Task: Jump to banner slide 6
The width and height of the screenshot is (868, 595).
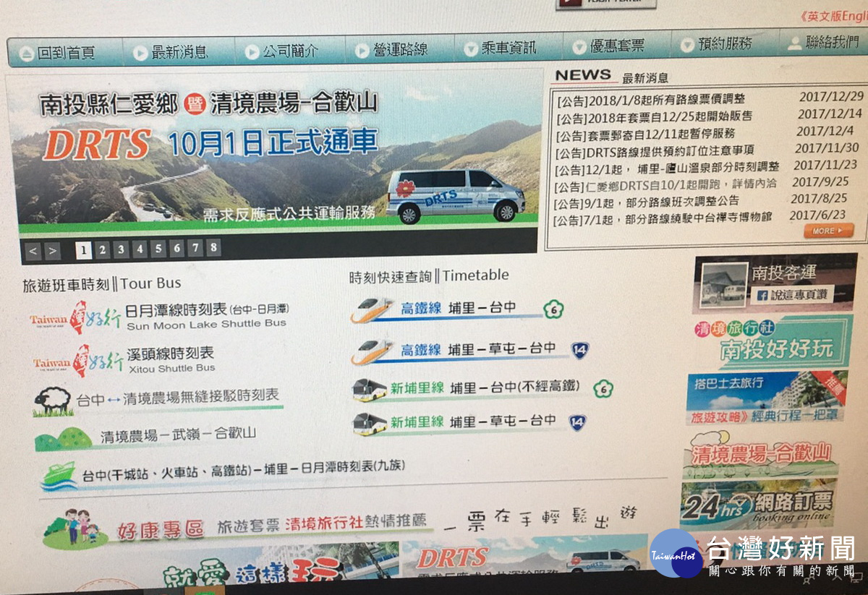Action: click(x=177, y=249)
